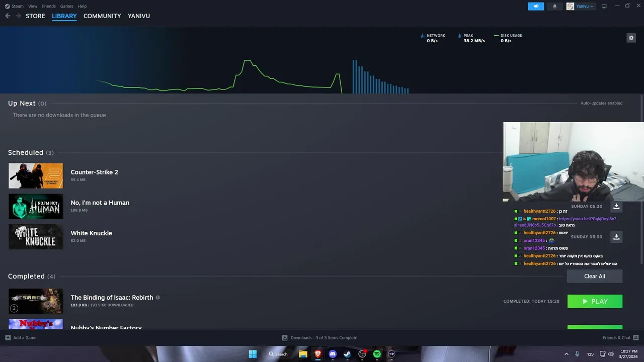Open download settings gear icon
Screen dimensions: 644x362
click(x=631, y=38)
